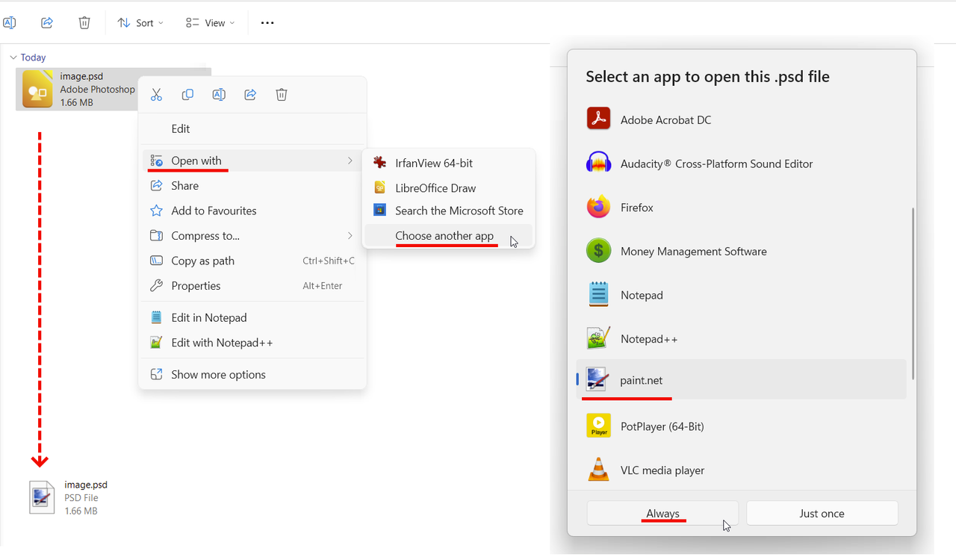Choose Edit in the context menu
The image size is (956, 560).
252,128
